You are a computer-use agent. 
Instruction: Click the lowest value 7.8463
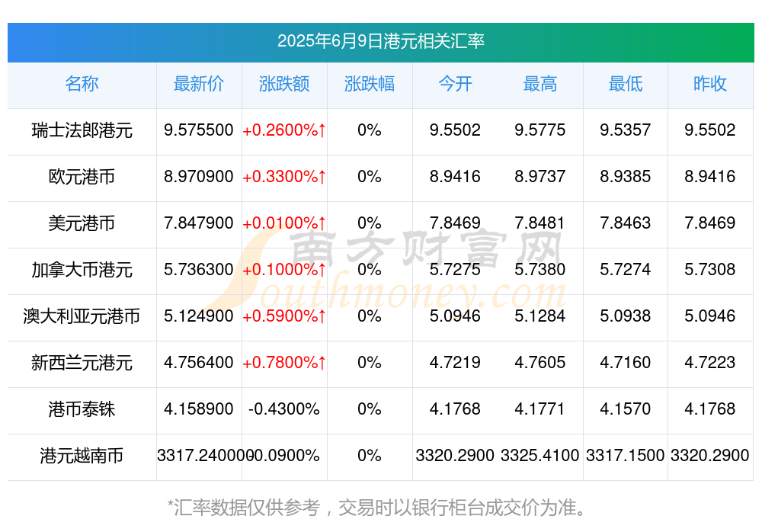626,223
